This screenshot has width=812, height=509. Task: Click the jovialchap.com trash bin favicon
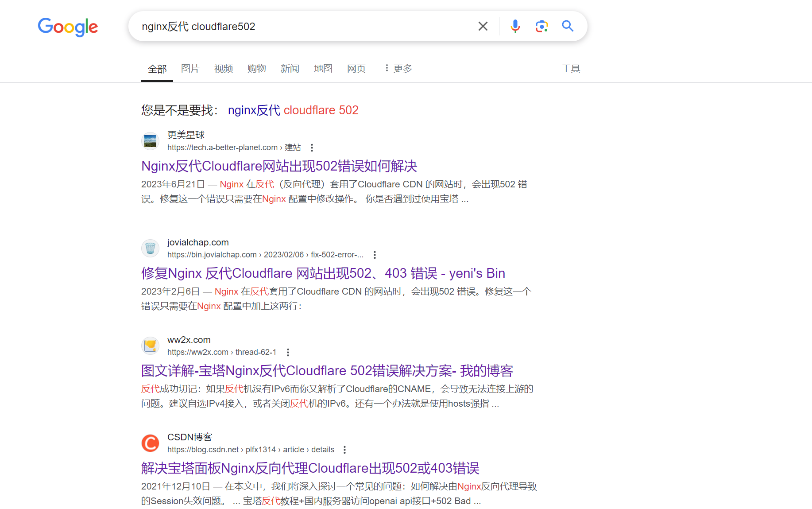(x=150, y=249)
